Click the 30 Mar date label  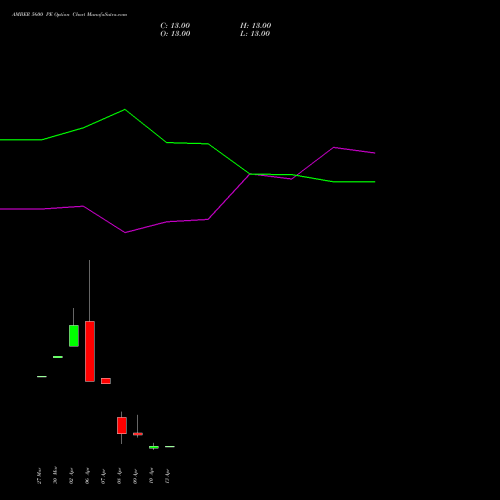tap(55, 475)
